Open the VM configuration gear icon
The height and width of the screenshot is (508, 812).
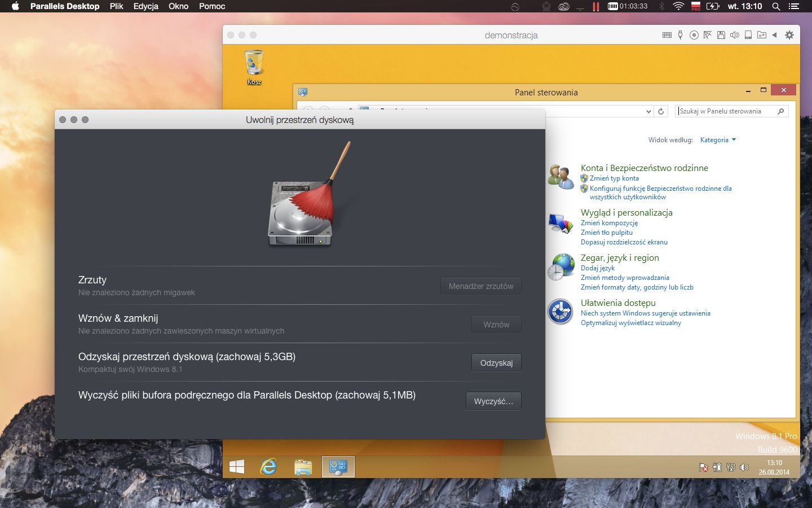tap(789, 35)
